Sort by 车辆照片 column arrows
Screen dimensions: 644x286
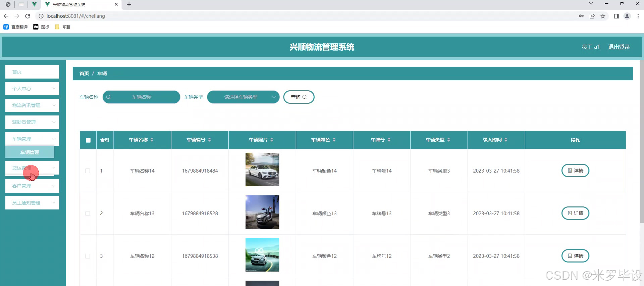(272, 140)
